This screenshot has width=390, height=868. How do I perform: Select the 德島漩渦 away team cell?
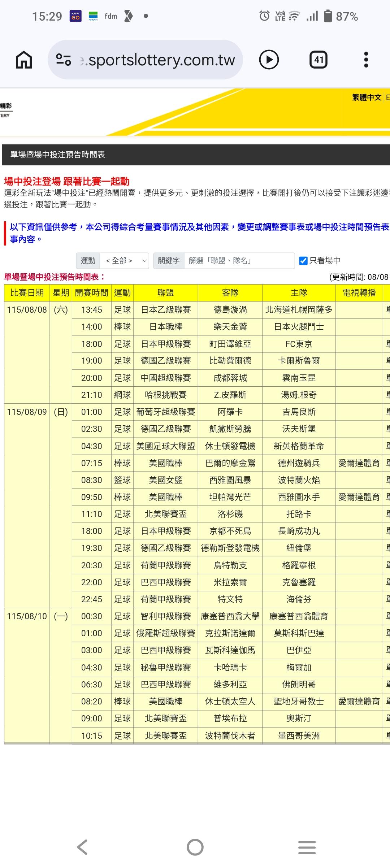tap(230, 310)
